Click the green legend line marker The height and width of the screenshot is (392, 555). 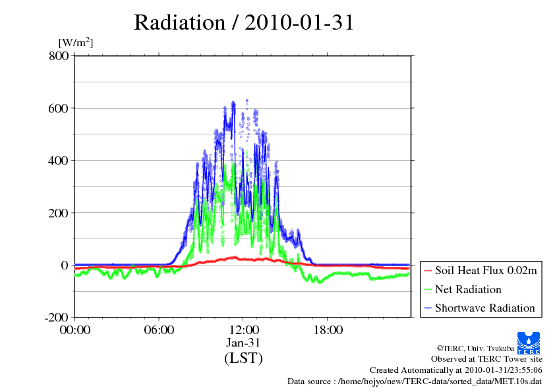[x=428, y=290]
